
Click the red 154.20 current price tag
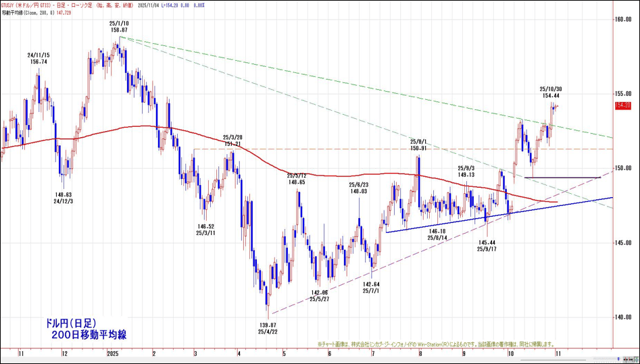(622, 105)
